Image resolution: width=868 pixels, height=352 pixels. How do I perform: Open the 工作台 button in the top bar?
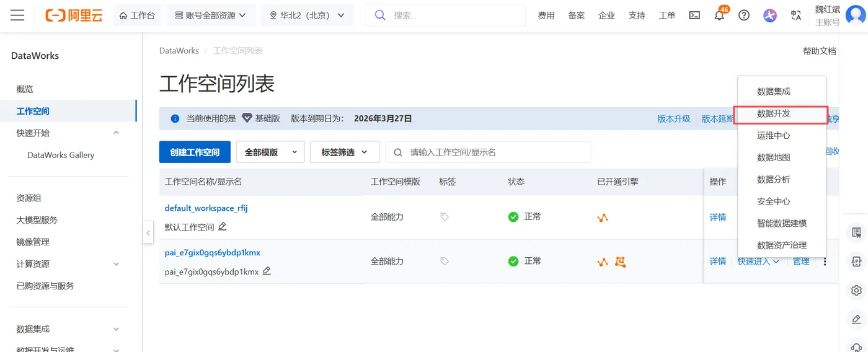click(137, 15)
